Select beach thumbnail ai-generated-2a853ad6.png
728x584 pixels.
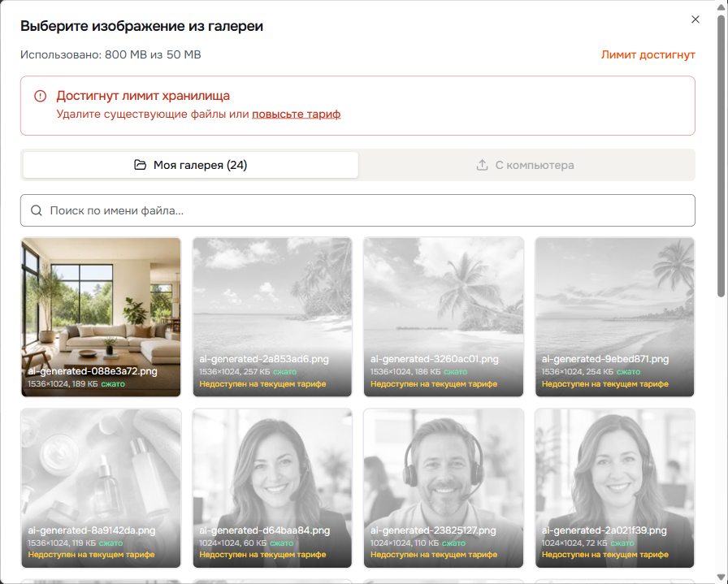click(272, 317)
